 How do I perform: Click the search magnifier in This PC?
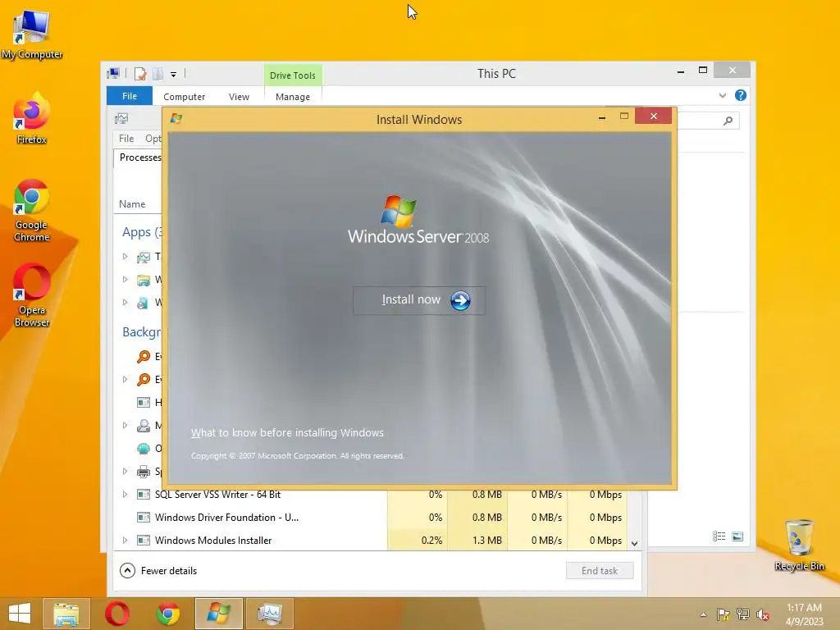point(728,121)
